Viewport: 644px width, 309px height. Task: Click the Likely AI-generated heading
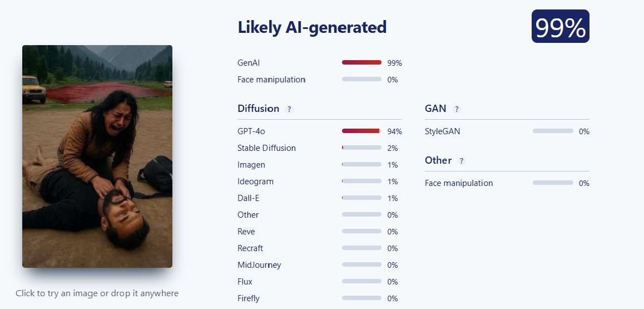312,27
